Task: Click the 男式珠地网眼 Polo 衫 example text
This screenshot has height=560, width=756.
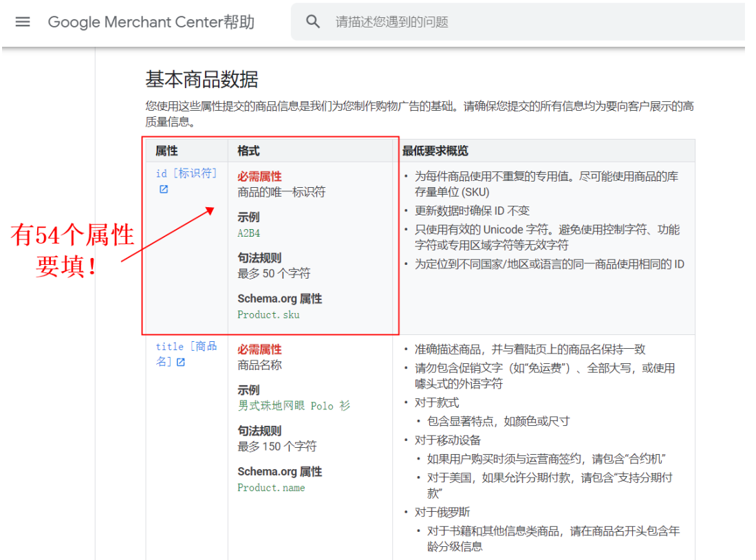Action: pos(294,406)
